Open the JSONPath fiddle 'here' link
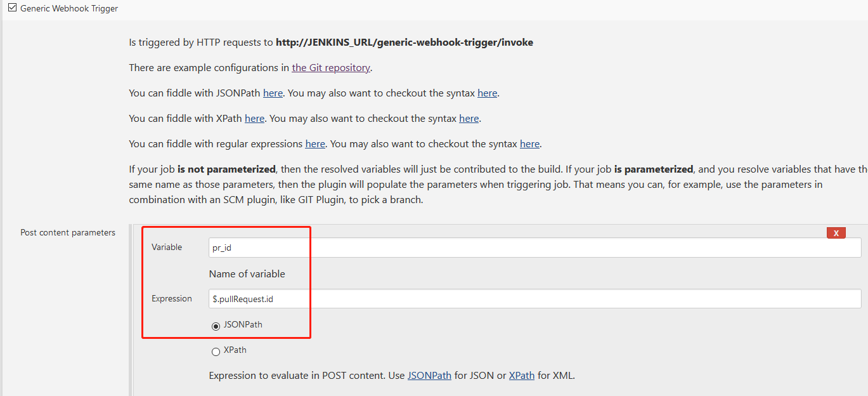The image size is (868, 396). coord(273,93)
